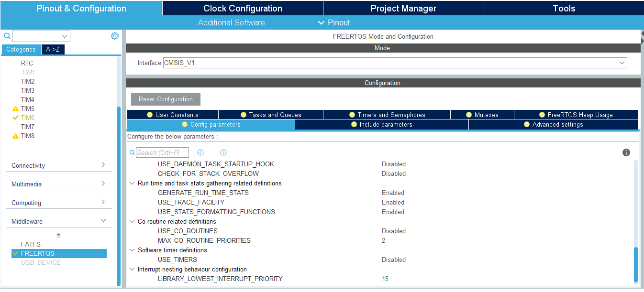Open the peripheral search dropdown

click(x=65, y=36)
